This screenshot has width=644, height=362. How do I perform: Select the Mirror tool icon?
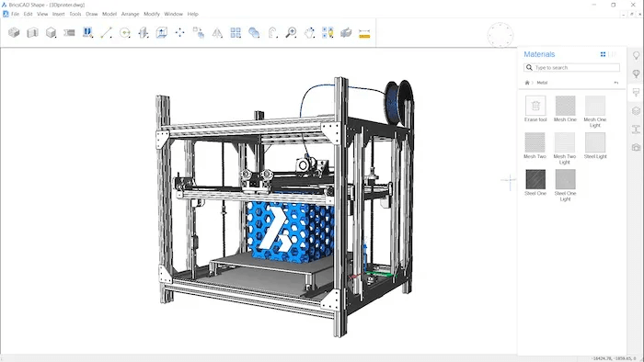[x=217, y=32]
